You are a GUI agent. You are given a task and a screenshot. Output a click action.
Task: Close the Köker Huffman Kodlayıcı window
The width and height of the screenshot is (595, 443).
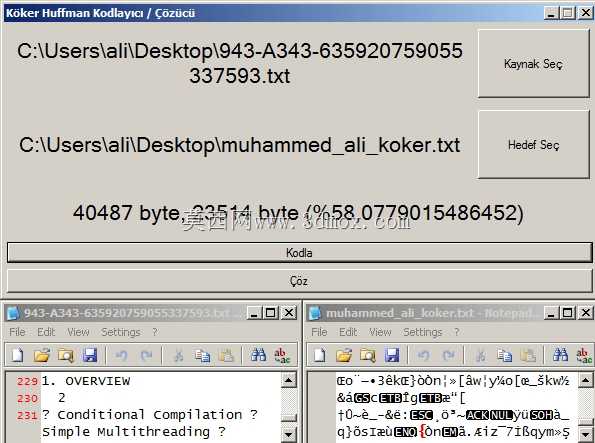[x=585, y=13]
